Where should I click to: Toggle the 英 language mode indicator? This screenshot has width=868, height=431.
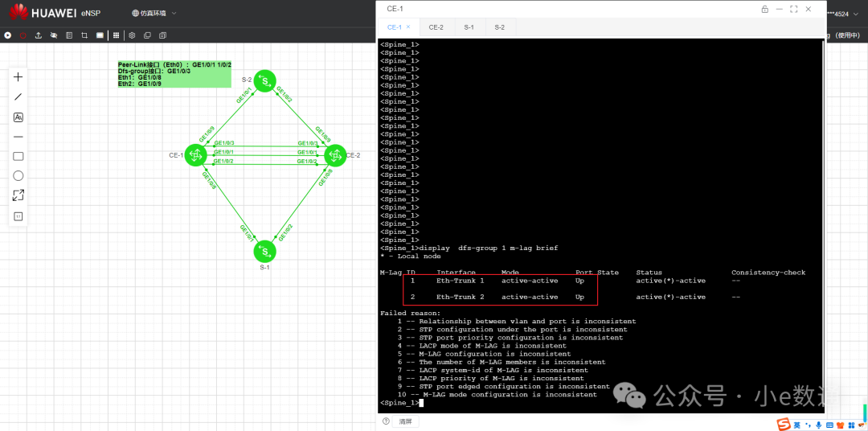point(797,425)
